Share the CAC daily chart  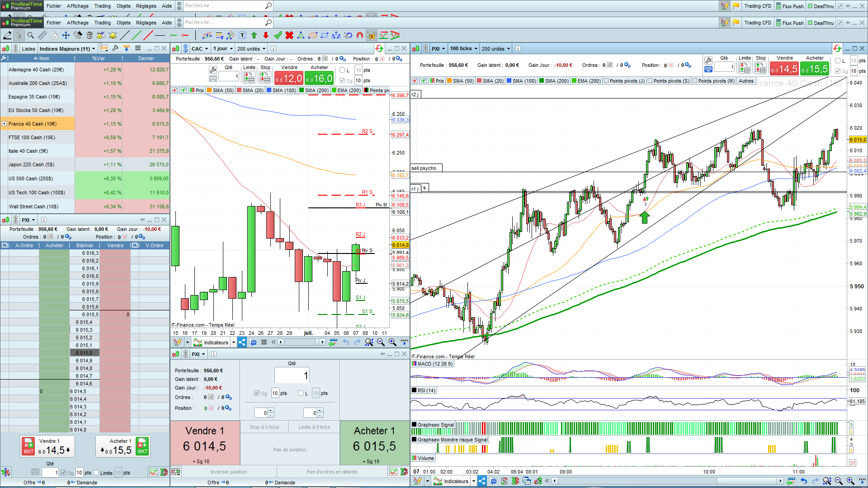click(242, 343)
